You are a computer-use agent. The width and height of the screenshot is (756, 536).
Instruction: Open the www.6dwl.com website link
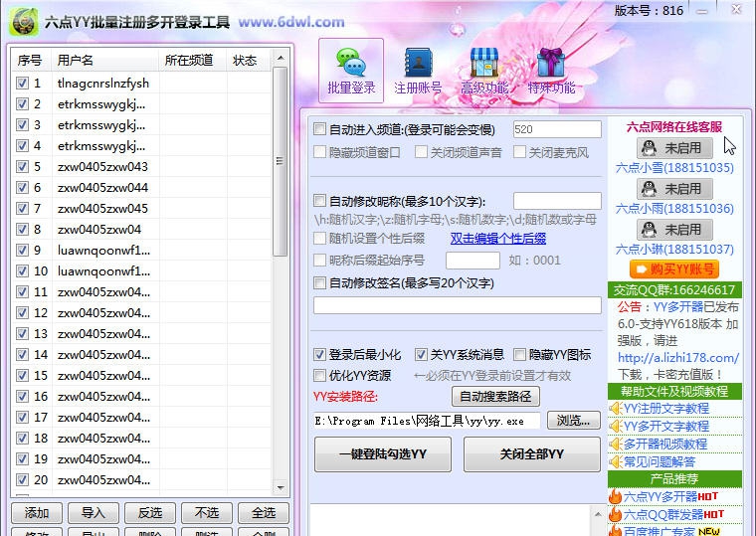(291, 22)
